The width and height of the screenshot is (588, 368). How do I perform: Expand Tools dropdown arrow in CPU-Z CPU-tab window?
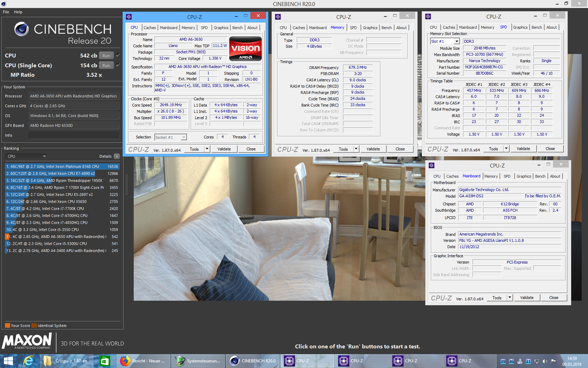[x=207, y=149]
